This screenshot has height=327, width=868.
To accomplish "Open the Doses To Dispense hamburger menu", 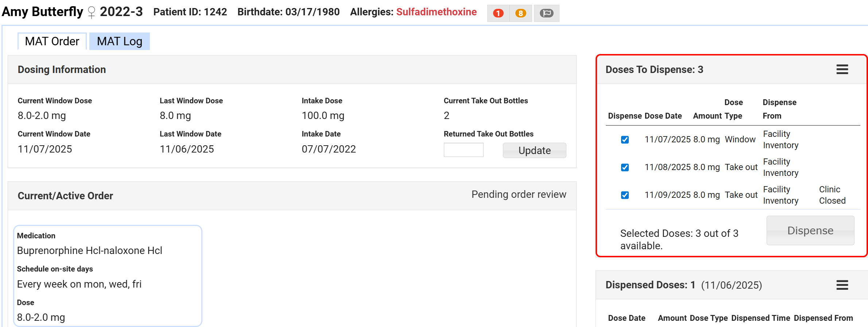I will point(842,69).
